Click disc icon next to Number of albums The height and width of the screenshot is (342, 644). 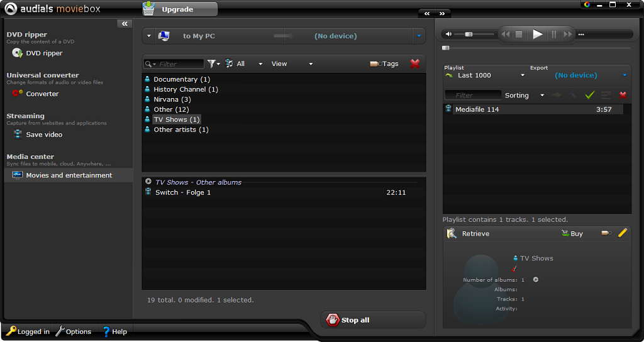pos(536,280)
